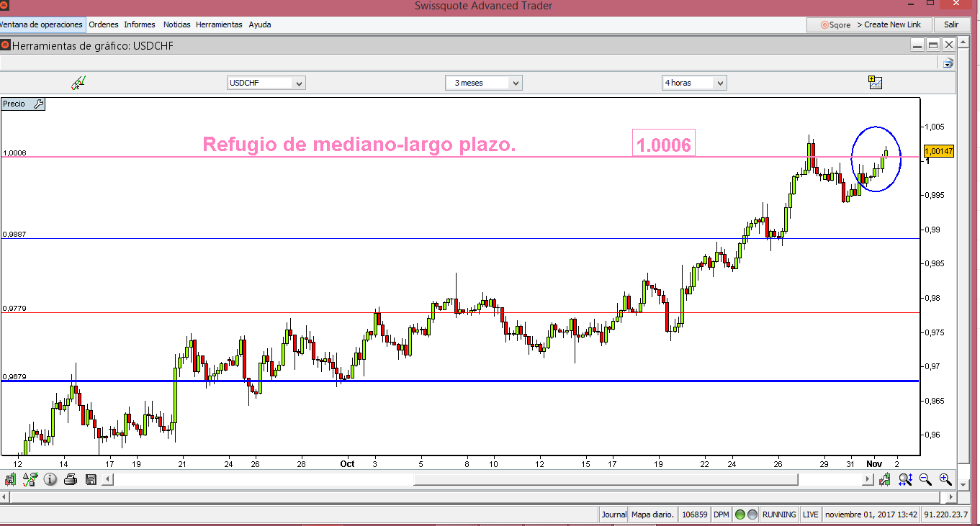Click the auto-scale zoom icon with arrows
This screenshot has width=980, height=526.
click(905, 479)
